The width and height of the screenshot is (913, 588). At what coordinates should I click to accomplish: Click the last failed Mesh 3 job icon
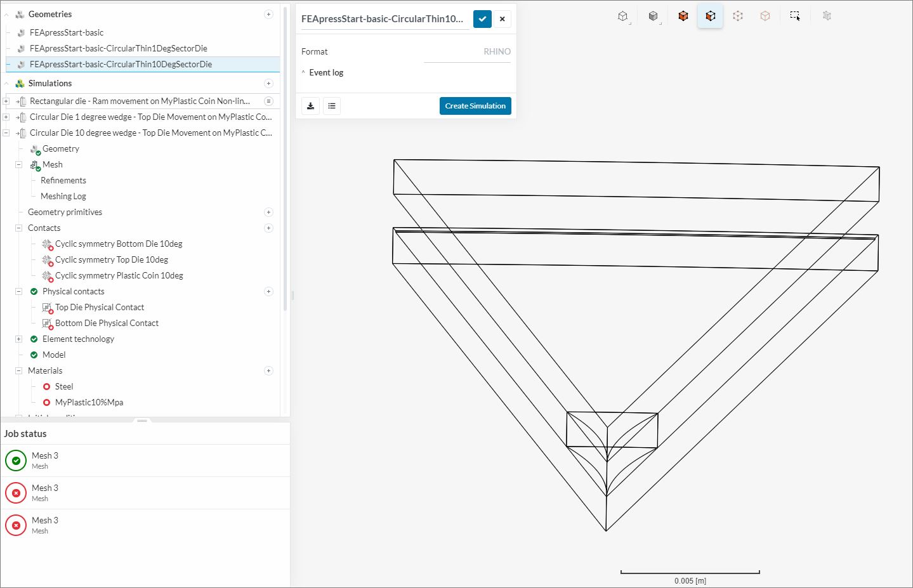[16, 525]
